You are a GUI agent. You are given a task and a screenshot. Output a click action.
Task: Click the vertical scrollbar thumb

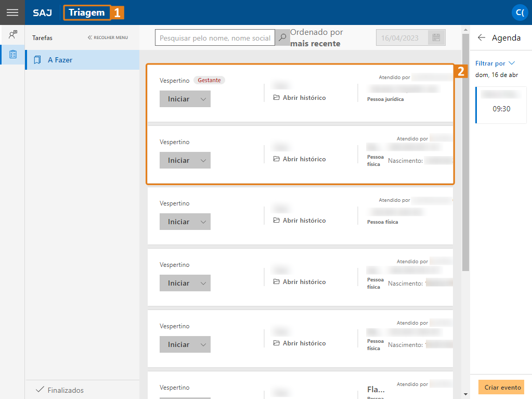(x=465, y=152)
